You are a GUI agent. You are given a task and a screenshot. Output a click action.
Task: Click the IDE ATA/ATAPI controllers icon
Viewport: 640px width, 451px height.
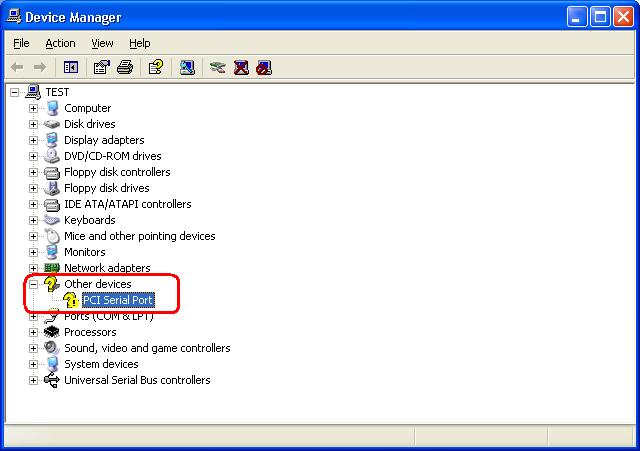52,204
